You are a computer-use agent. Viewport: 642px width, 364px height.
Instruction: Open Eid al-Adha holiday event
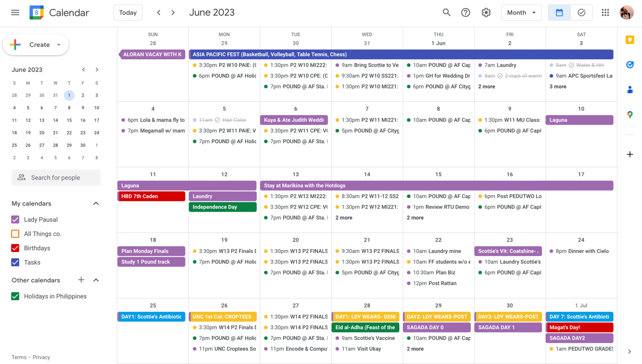366,327
